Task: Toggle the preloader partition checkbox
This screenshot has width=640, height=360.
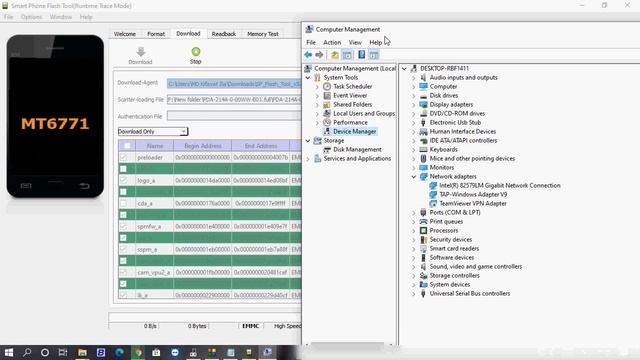Action: tap(123, 157)
